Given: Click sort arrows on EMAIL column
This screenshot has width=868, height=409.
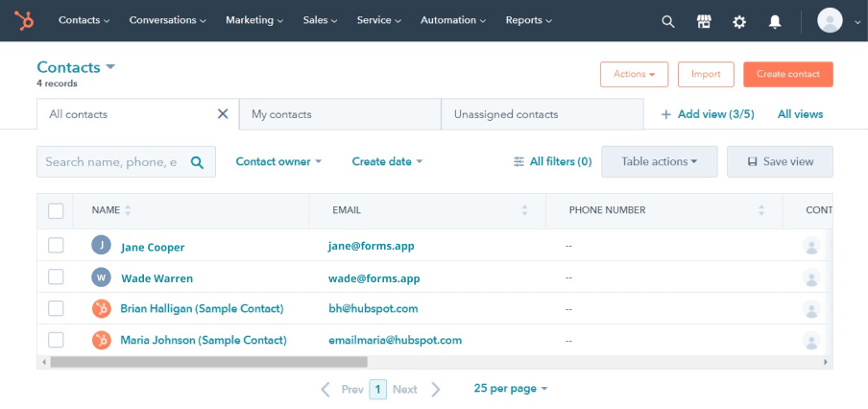Looking at the screenshot, I should 524,210.
